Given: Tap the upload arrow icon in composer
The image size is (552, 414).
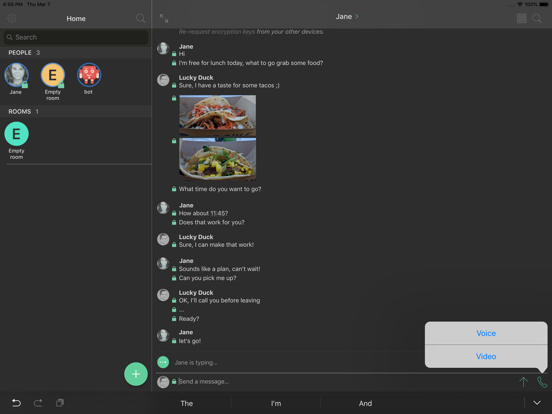Looking at the screenshot, I should coord(523,382).
